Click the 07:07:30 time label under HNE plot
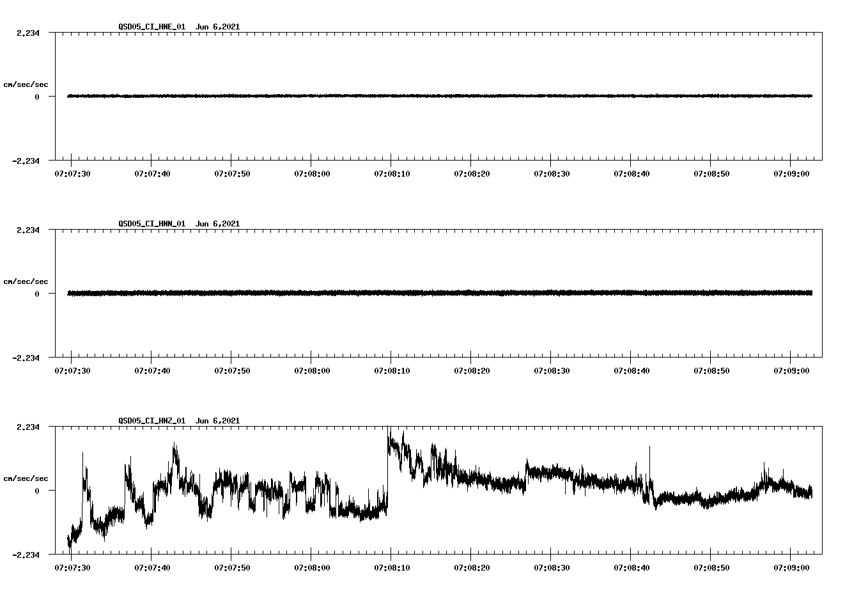 (72, 174)
